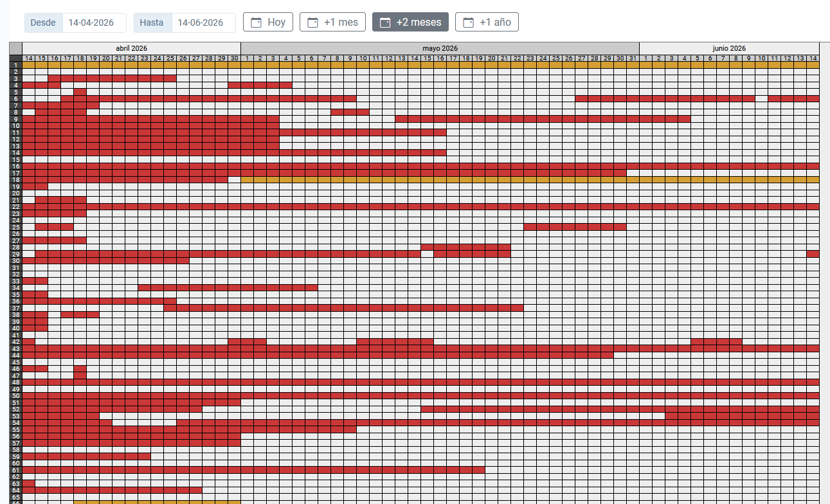Click the calendar icon on the +1 año button

468,22
